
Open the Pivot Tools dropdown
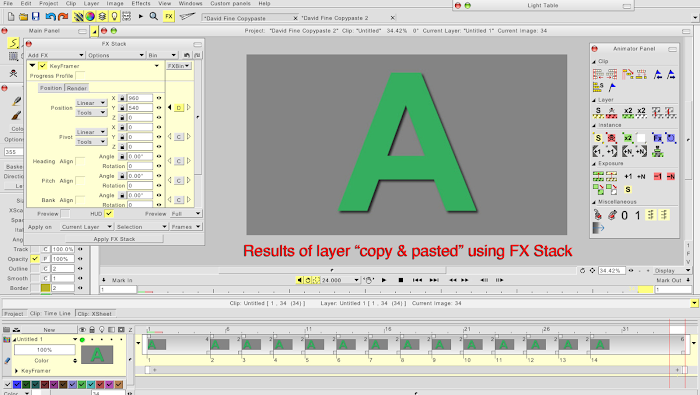point(91,142)
